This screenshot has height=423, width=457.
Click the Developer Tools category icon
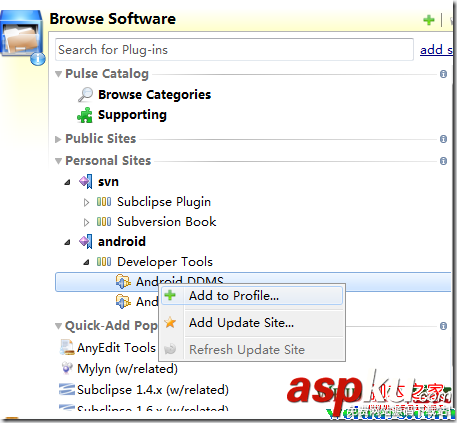tap(104, 262)
